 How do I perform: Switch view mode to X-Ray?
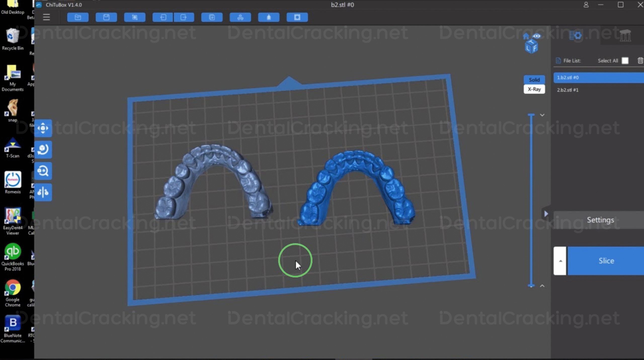[534, 89]
